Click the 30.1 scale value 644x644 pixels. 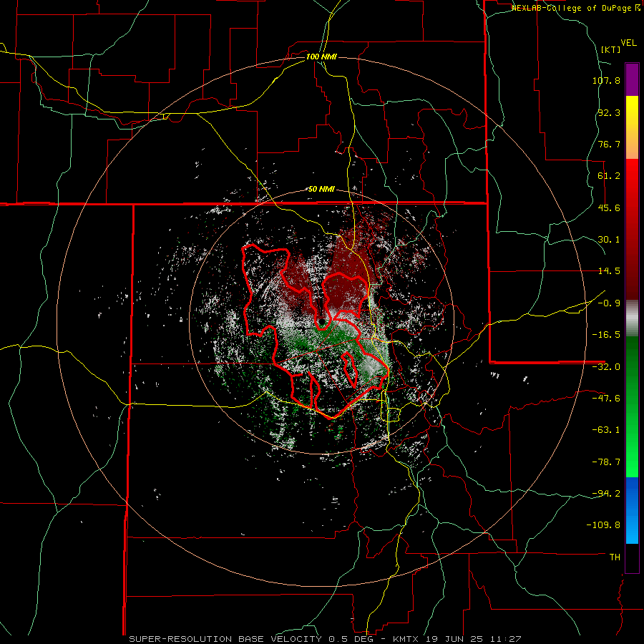click(x=609, y=240)
